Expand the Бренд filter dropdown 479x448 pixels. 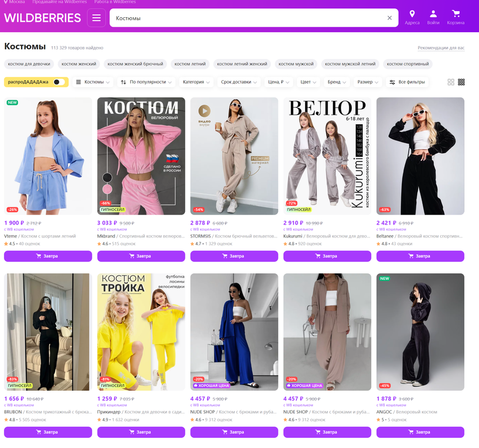click(337, 82)
